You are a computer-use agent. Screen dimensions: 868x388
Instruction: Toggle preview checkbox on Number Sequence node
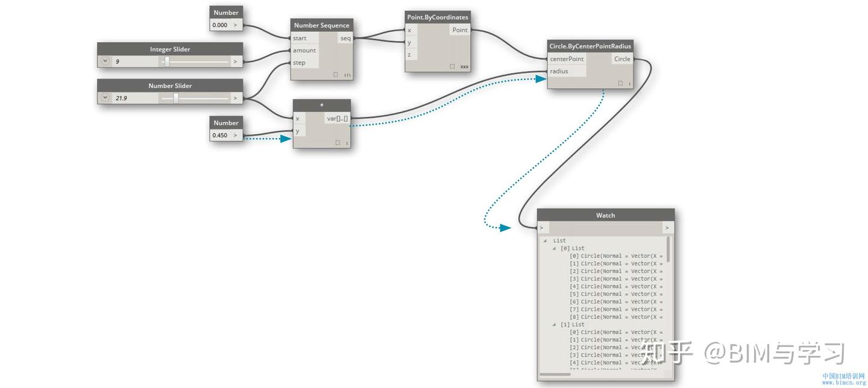336,75
